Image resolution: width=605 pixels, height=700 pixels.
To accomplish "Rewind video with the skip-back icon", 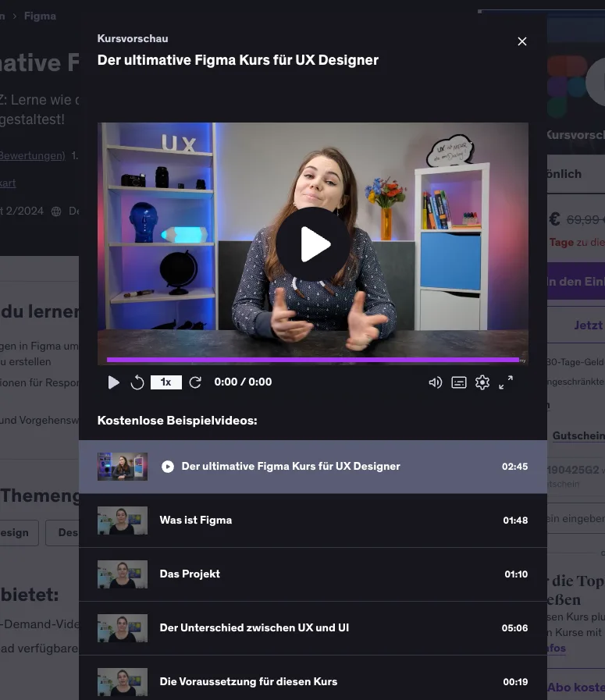I will [137, 382].
